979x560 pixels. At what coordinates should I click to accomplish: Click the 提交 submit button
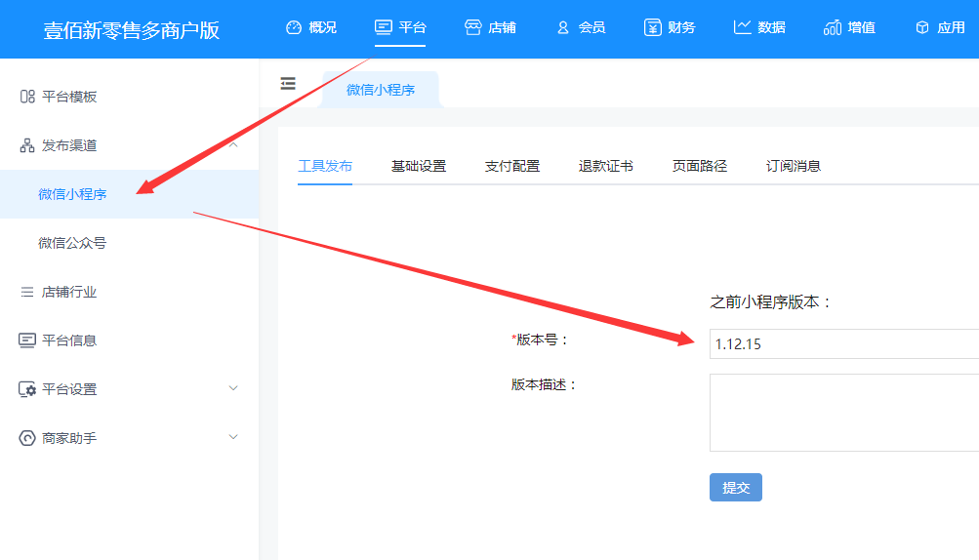pos(736,488)
